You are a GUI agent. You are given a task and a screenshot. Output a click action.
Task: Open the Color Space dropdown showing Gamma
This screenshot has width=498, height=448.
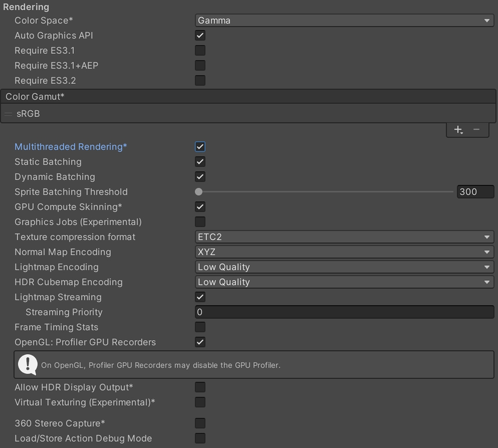coord(344,20)
